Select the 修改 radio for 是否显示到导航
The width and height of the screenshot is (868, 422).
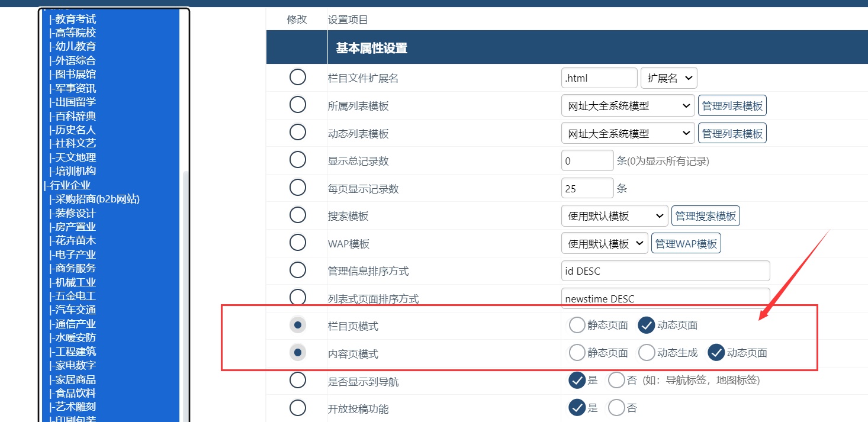(297, 381)
